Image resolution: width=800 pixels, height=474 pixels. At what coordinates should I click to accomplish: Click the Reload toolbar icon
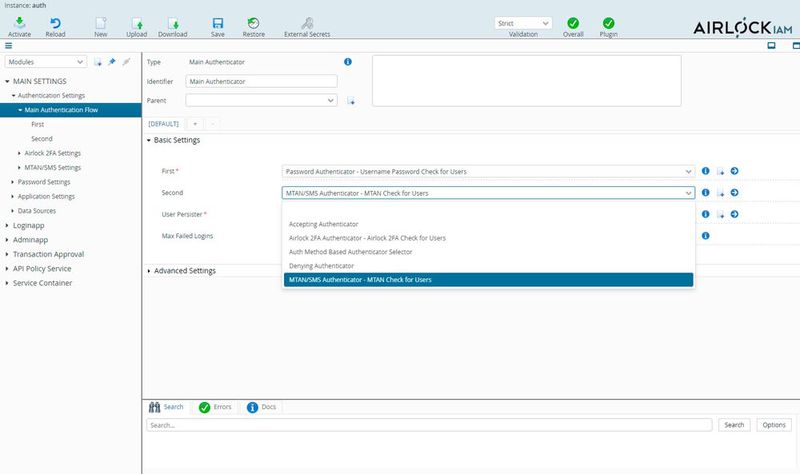click(x=55, y=23)
